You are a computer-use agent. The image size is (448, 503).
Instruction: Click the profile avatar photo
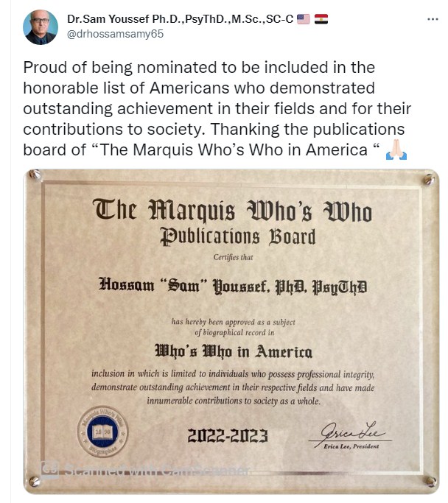[40, 28]
